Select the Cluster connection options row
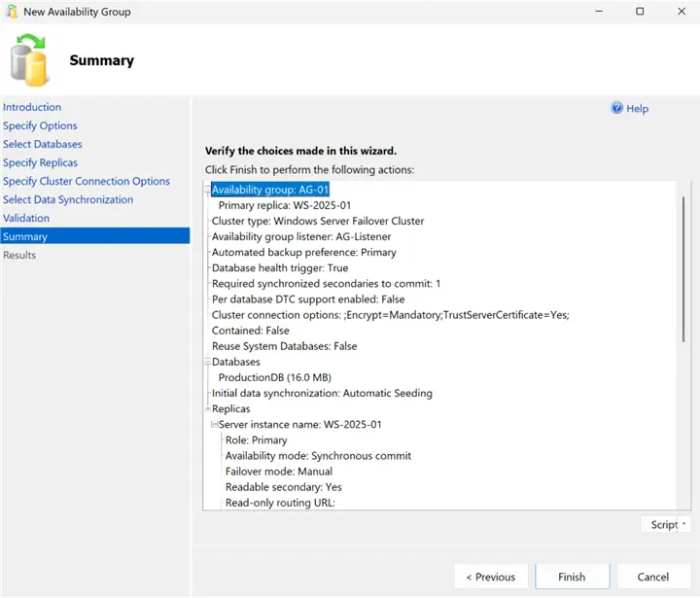 pos(391,315)
